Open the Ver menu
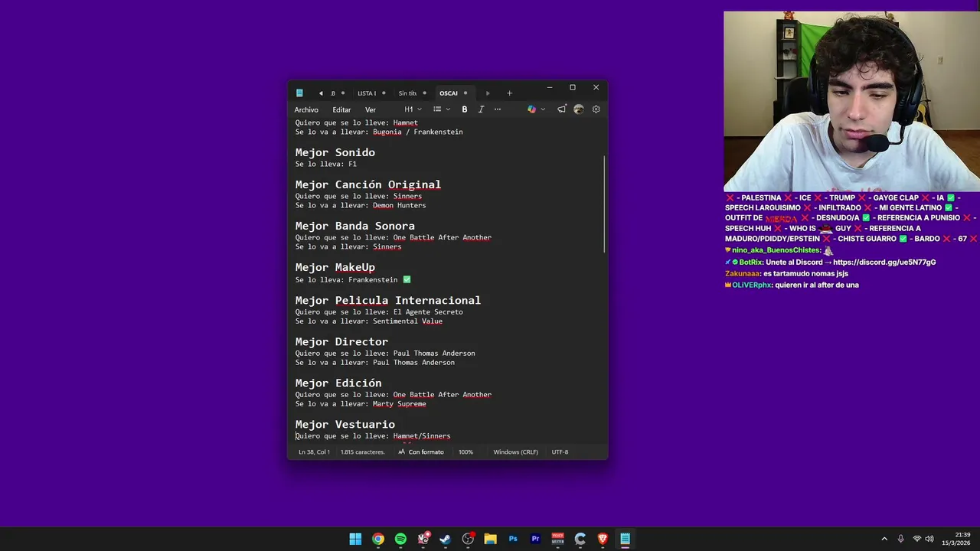Image resolution: width=980 pixels, height=551 pixels. pos(371,109)
